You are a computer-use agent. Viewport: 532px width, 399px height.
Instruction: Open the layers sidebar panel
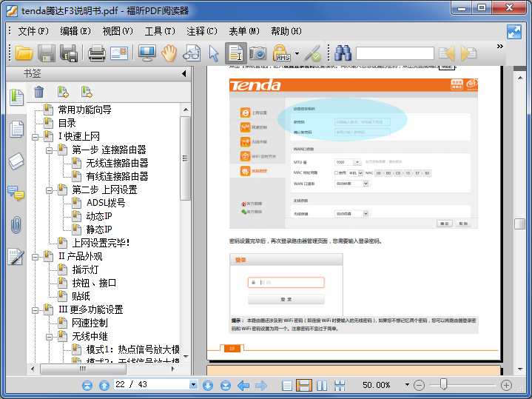(16, 161)
